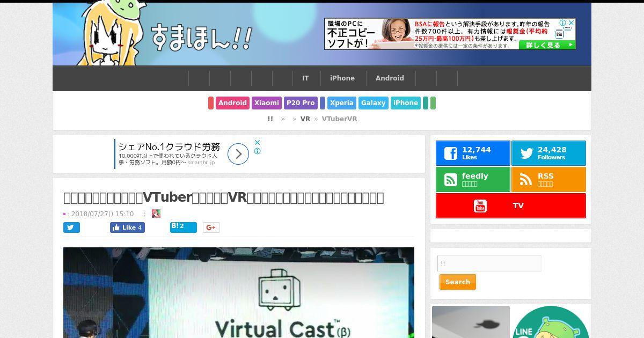Open the SmartHR cloud ad headline
The width and height of the screenshot is (644, 338).
(x=169, y=146)
